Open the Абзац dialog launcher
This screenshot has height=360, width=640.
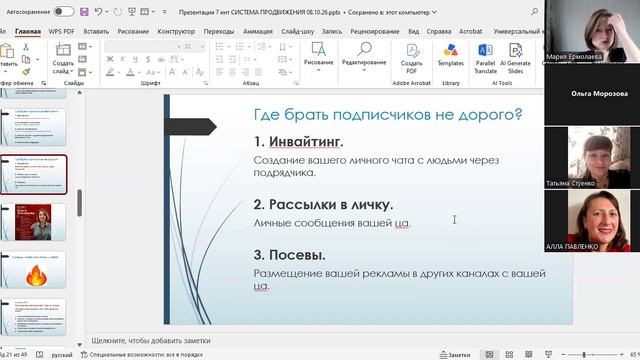(x=296, y=83)
